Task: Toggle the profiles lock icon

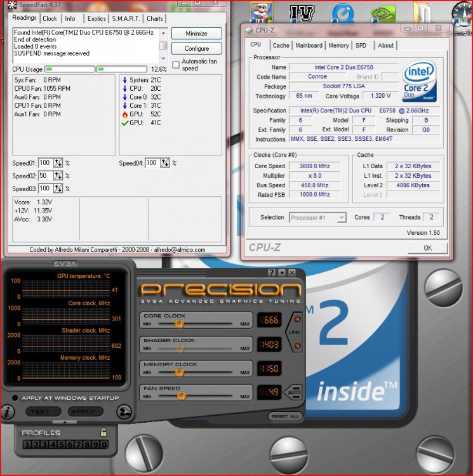Action: (103, 432)
